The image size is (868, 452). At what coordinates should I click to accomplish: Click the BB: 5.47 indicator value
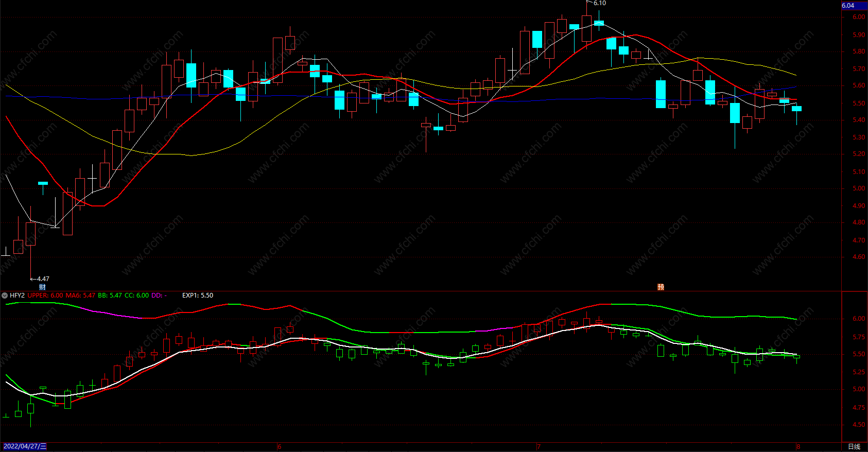[x=110, y=295]
